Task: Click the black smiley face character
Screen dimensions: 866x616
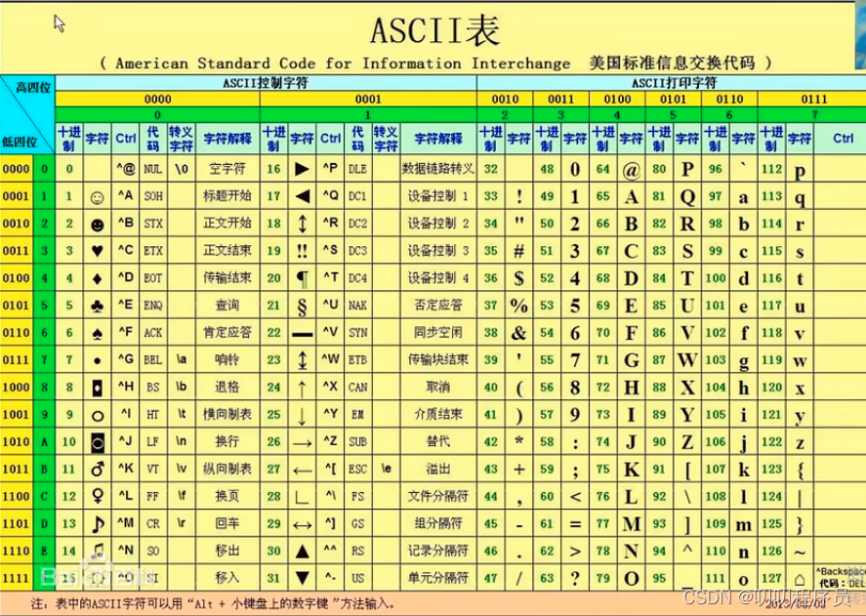Action: pos(98,225)
